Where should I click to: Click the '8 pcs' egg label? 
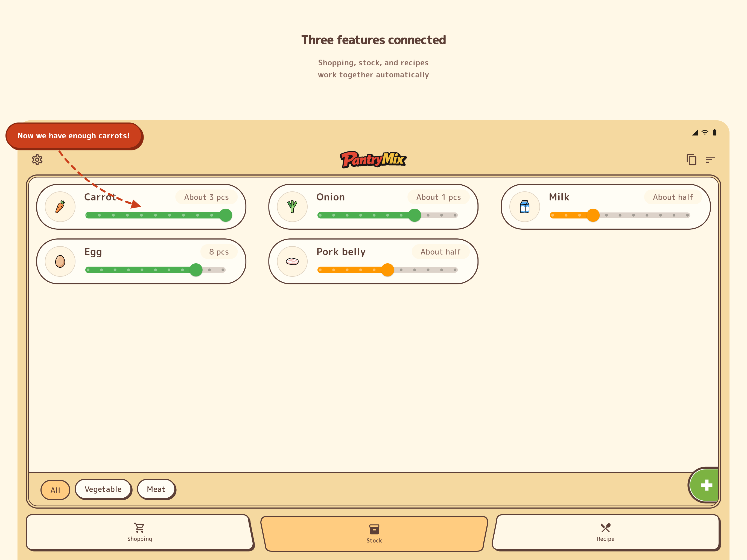pos(219,252)
